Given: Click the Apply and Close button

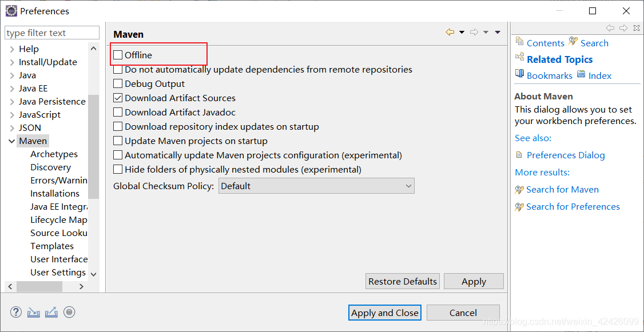Looking at the screenshot, I should point(384,313).
